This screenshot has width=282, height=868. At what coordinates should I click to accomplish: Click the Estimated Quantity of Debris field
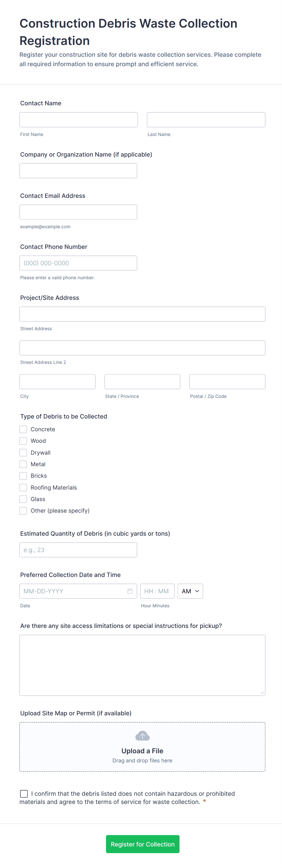pos(78,550)
